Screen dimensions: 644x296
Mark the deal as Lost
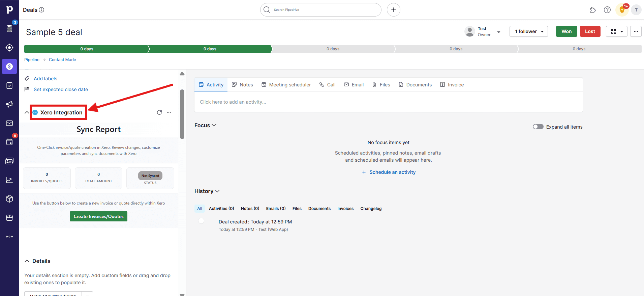pos(590,31)
